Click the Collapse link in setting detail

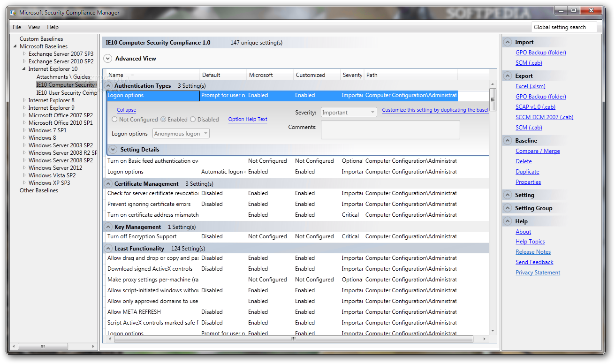[126, 110]
